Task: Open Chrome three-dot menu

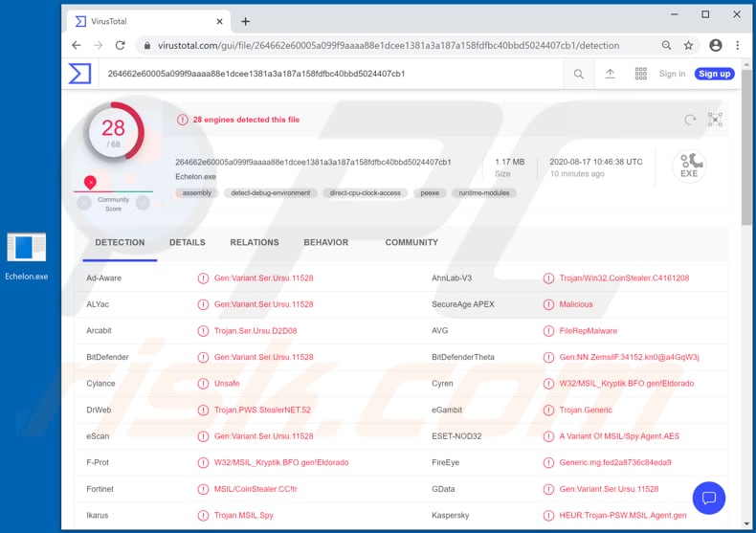Action: point(737,45)
